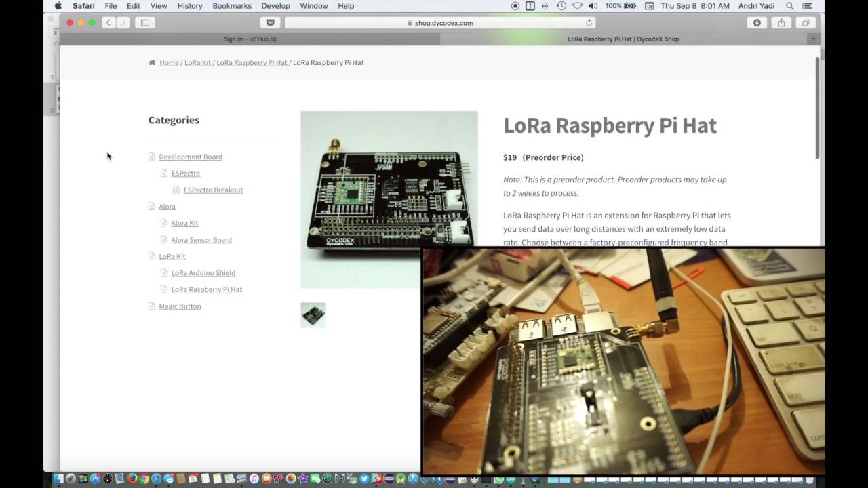The image size is (868, 488).
Task: Click the Andri Yadi user name
Action: [x=757, y=6]
